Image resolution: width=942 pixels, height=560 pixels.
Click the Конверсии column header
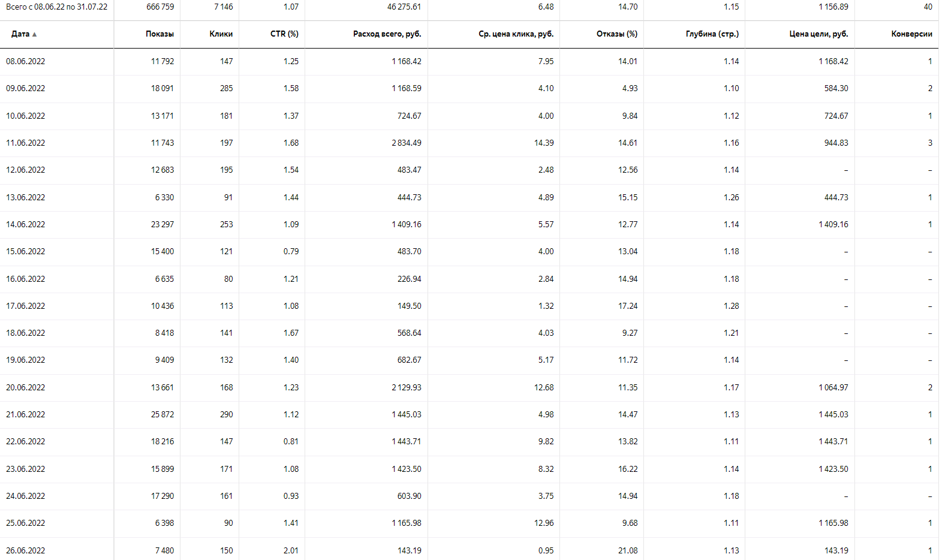click(911, 34)
